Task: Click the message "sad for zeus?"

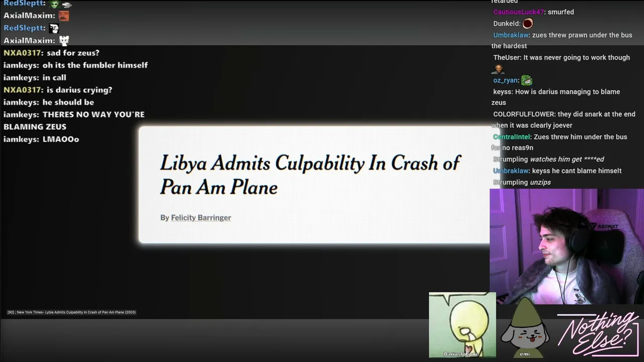Action: tap(73, 53)
